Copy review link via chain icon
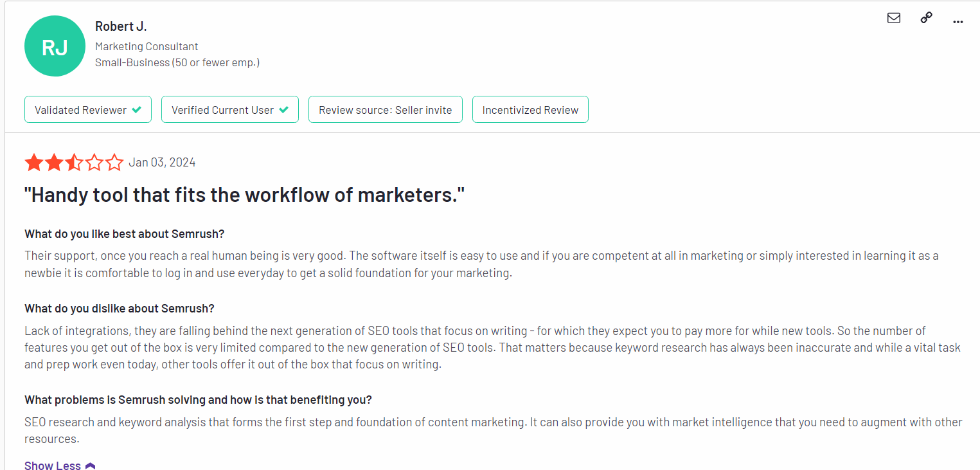This screenshot has width=980, height=470. click(926, 18)
